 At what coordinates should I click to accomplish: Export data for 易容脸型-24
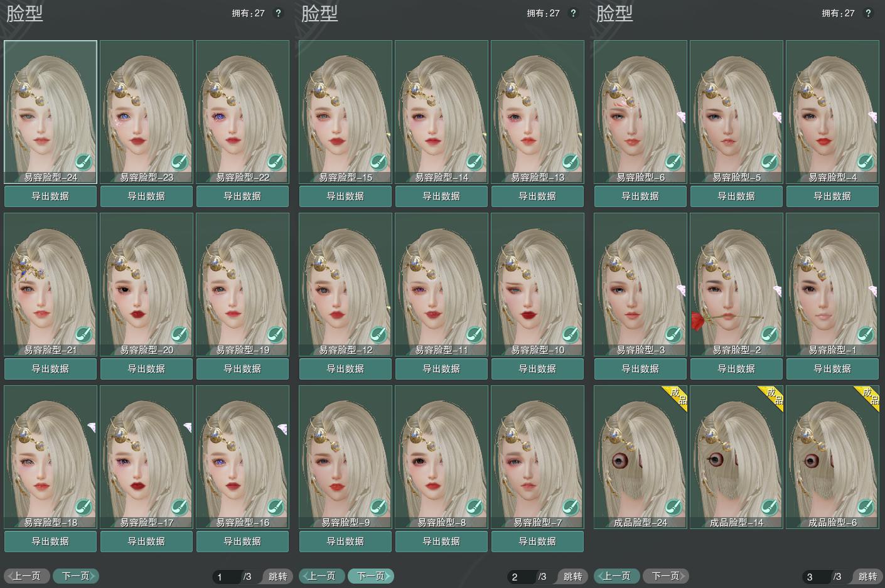(x=50, y=196)
